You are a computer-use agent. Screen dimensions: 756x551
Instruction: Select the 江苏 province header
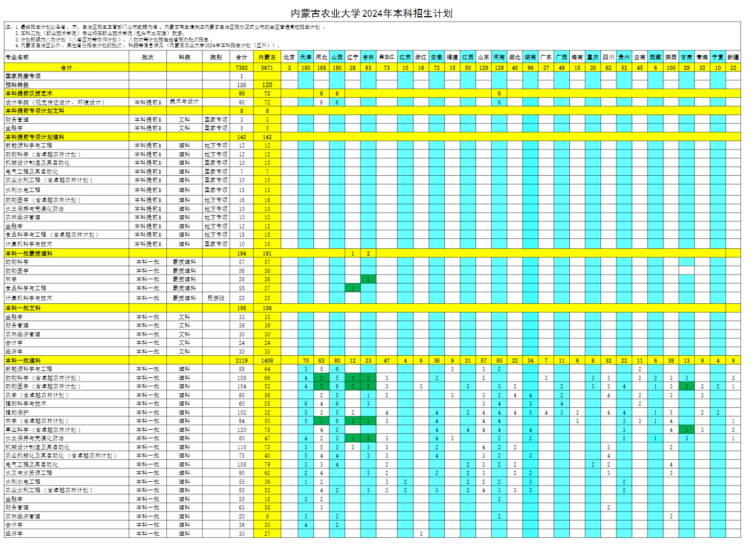click(x=405, y=57)
